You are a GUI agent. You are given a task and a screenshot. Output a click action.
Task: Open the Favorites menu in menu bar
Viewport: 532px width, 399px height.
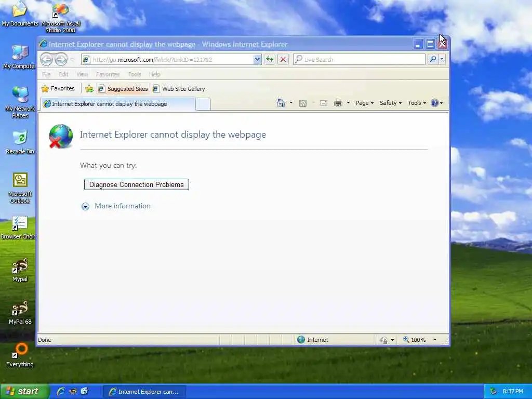(108, 74)
